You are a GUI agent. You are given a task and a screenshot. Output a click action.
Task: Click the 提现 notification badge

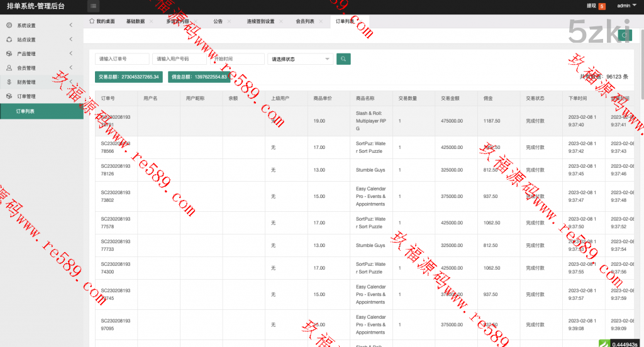click(x=602, y=6)
